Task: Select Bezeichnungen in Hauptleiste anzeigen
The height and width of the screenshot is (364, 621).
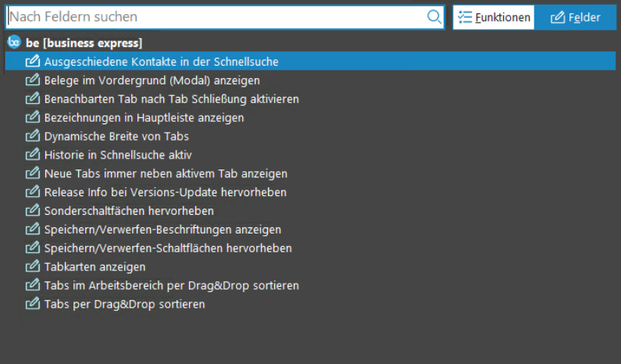Action: (x=144, y=118)
